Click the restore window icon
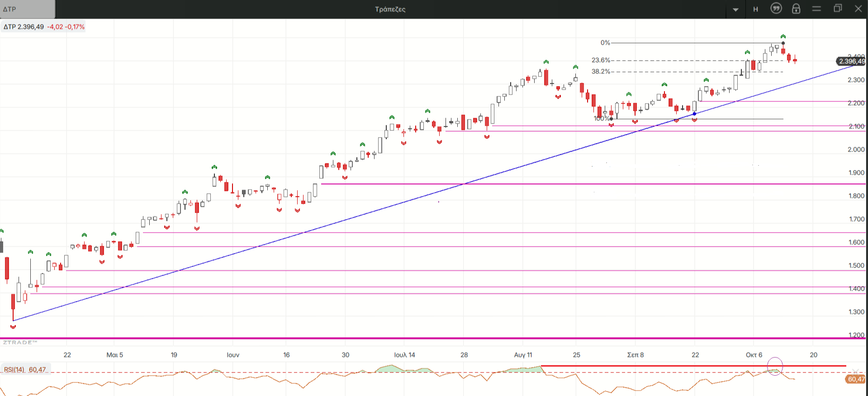 (838, 9)
